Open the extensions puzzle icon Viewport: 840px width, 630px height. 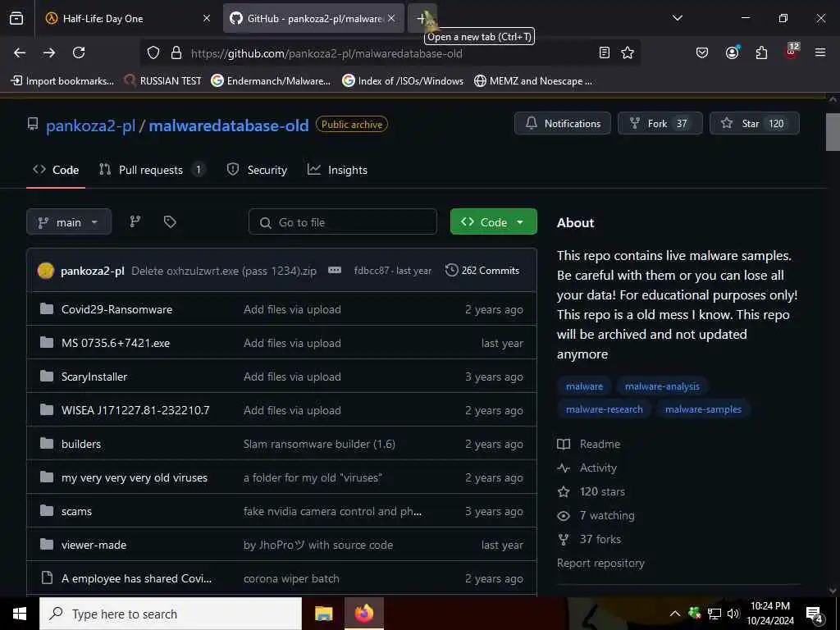pyautogui.click(x=761, y=52)
